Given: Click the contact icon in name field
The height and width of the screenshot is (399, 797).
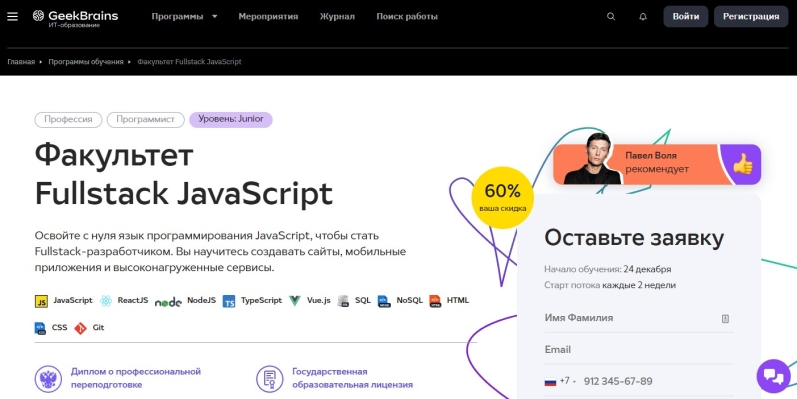Looking at the screenshot, I should [725, 319].
